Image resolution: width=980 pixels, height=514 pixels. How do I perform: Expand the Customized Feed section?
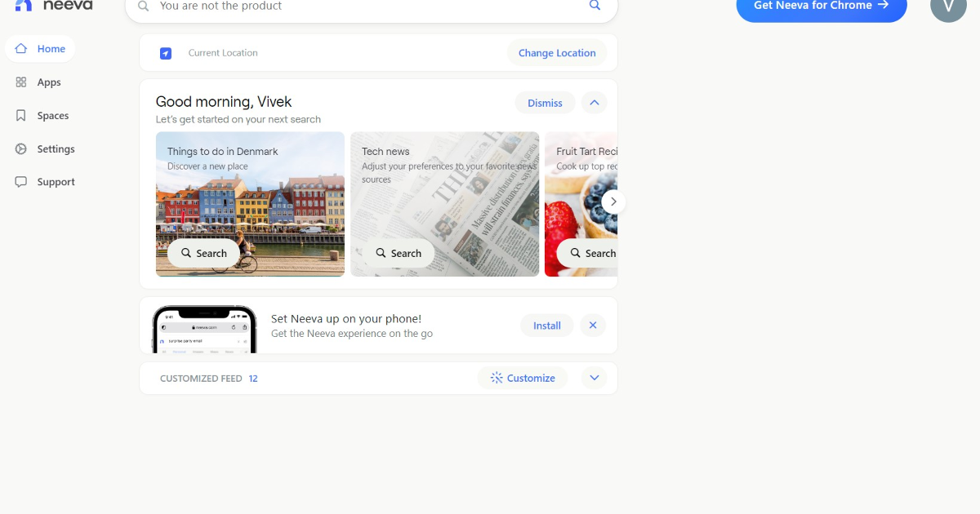pos(595,378)
